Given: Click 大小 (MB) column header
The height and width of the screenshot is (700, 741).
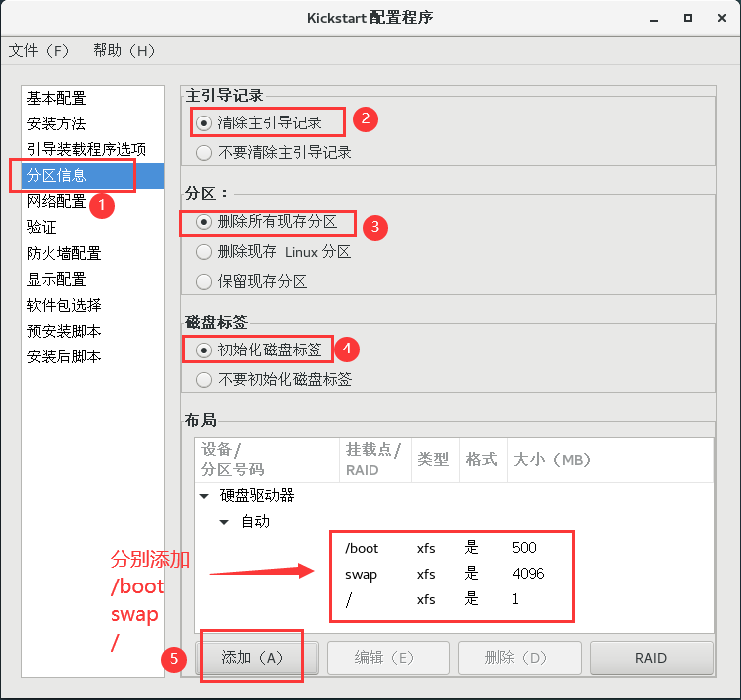Looking at the screenshot, I should coord(611,460).
